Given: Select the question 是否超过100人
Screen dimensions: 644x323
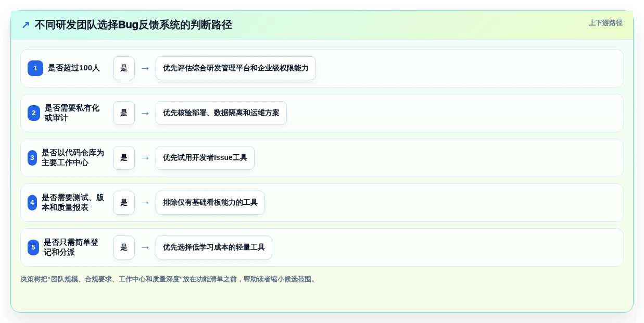Looking at the screenshot, I should [73, 68].
